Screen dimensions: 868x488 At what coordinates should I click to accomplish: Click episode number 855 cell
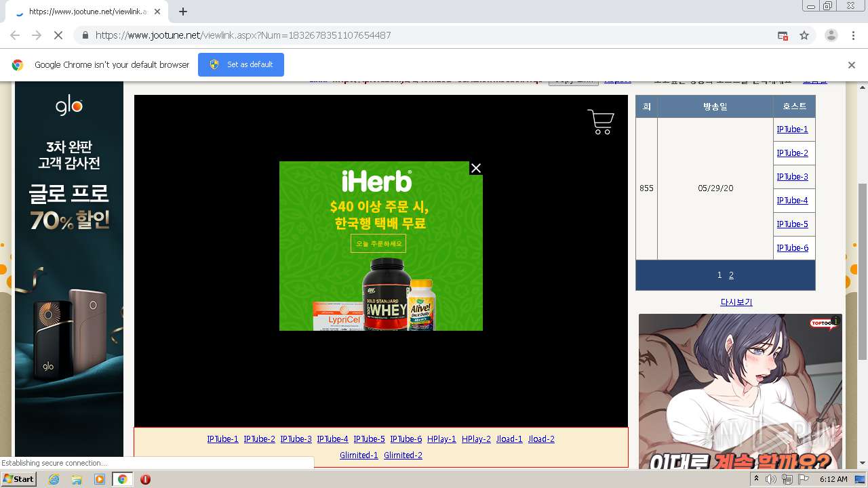pyautogui.click(x=646, y=188)
